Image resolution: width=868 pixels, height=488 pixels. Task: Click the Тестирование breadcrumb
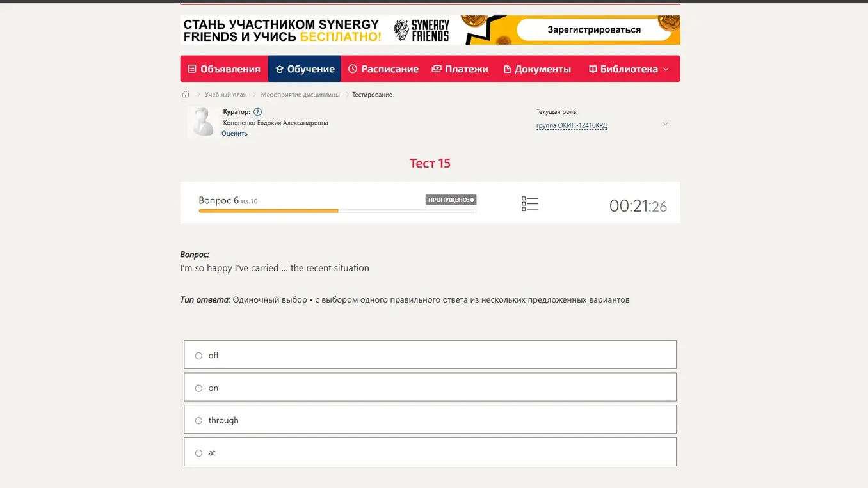pyautogui.click(x=372, y=95)
